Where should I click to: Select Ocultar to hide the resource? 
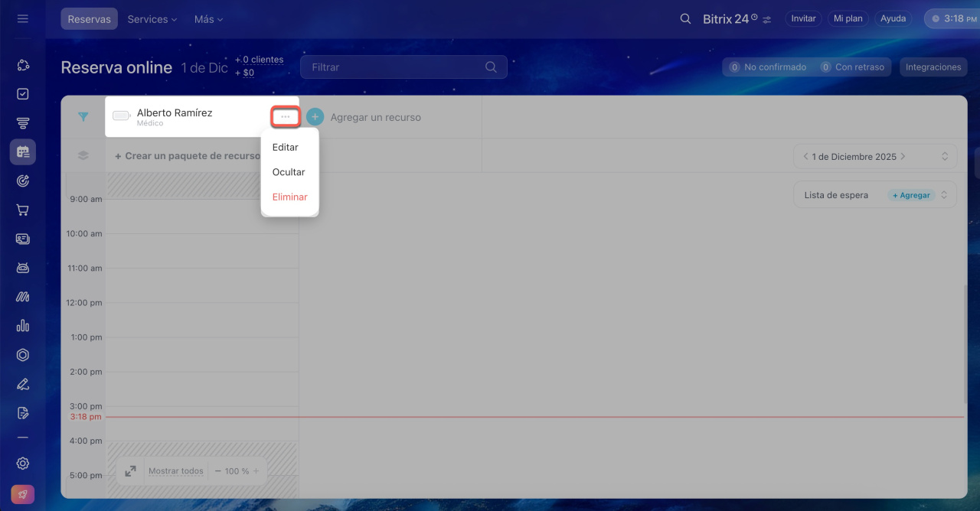coord(289,172)
